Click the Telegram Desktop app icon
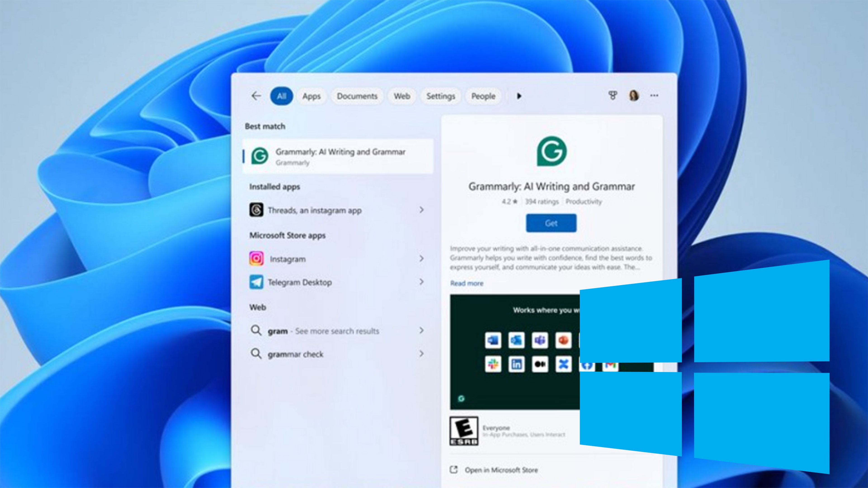868x488 pixels. 256,282
